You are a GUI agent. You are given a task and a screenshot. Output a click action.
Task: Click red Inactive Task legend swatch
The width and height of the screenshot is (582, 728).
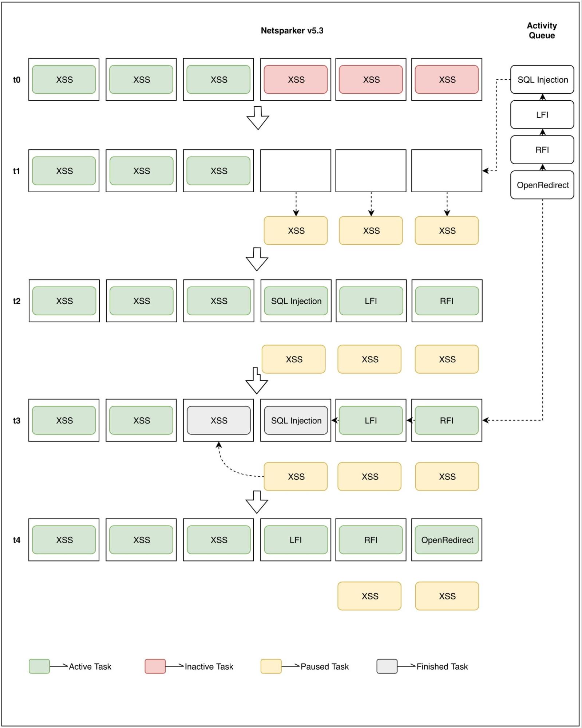click(155, 666)
